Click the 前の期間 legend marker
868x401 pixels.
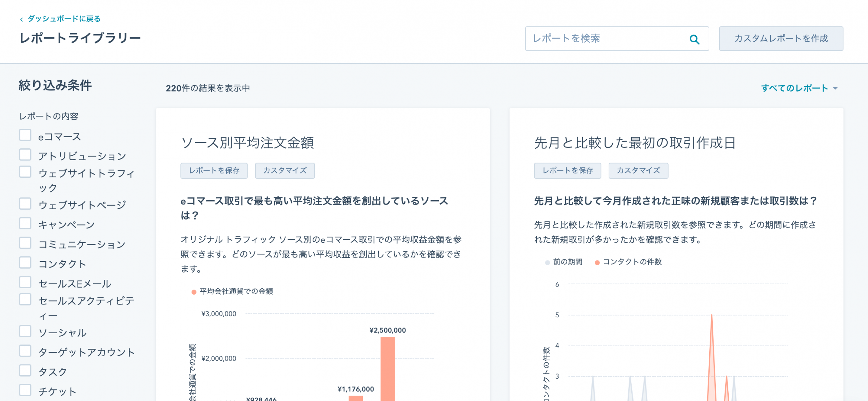547,262
